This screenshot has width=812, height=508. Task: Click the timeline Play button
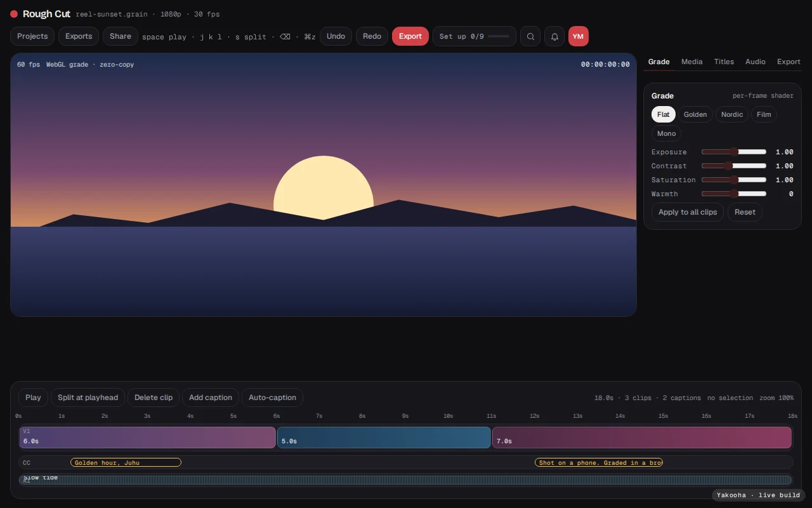tap(33, 398)
